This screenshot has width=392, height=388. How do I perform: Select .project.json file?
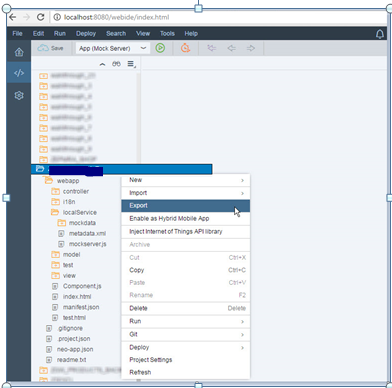click(x=73, y=339)
